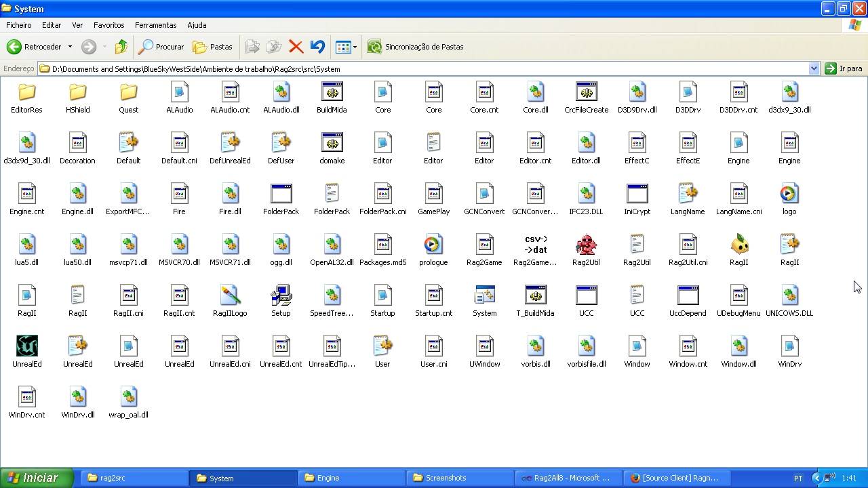The width and height of the screenshot is (868, 488).
Task: Open the Editar menu
Action: 52,25
